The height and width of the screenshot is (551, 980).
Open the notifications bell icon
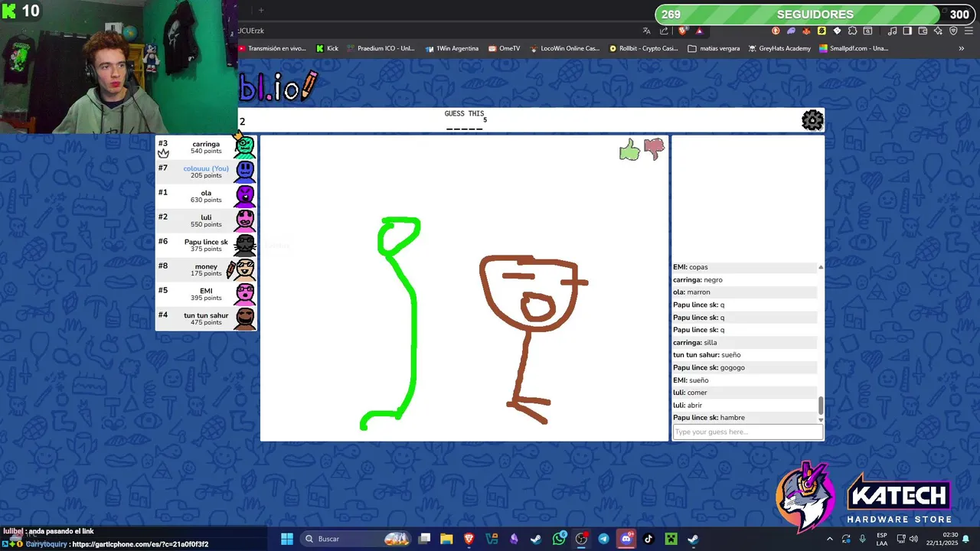[967, 539]
